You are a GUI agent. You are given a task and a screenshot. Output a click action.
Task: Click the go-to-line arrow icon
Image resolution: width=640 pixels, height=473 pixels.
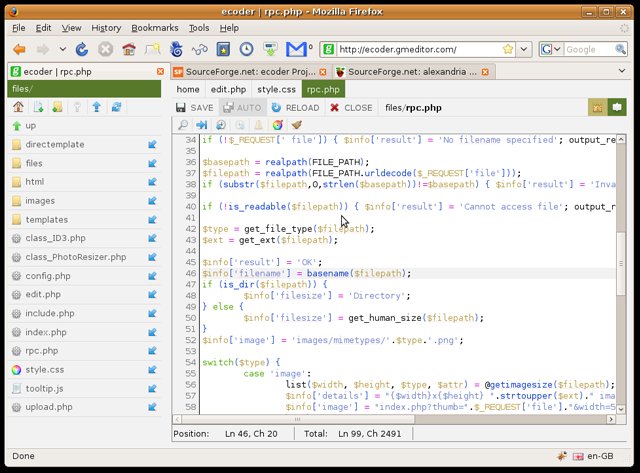[201, 125]
